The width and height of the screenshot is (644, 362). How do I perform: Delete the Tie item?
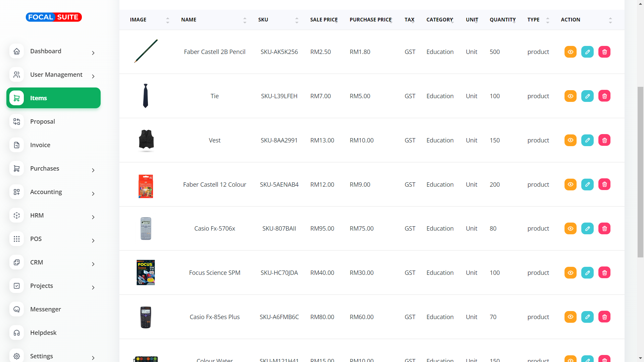coord(604,96)
